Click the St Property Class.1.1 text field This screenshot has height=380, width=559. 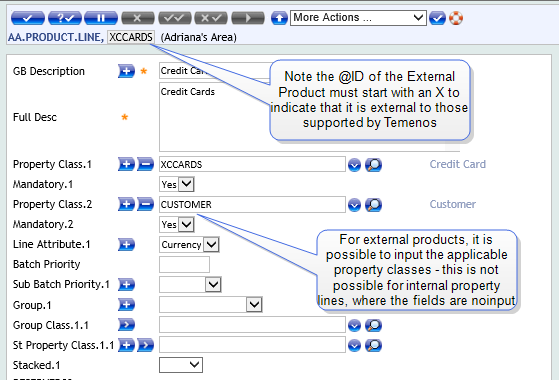[252, 345]
